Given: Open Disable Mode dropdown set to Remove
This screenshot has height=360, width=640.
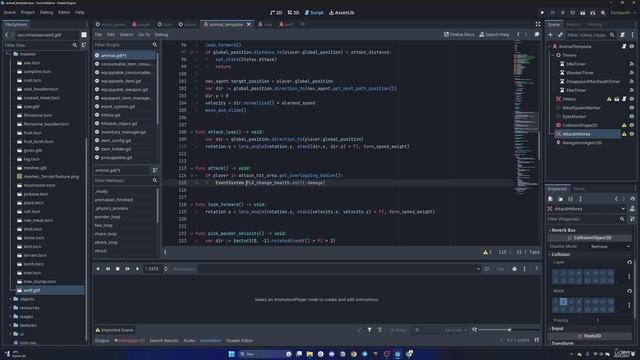Looking at the screenshot, I should point(610,247).
